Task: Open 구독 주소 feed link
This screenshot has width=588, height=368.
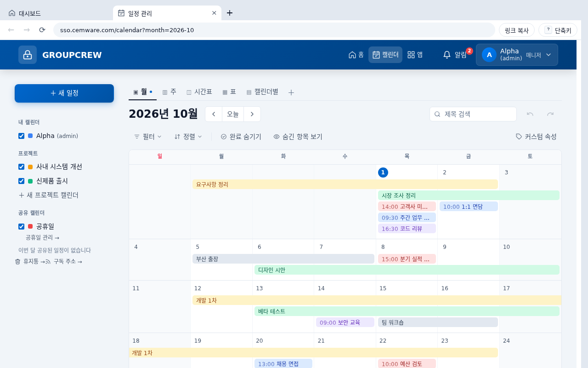Action: click(64, 261)
